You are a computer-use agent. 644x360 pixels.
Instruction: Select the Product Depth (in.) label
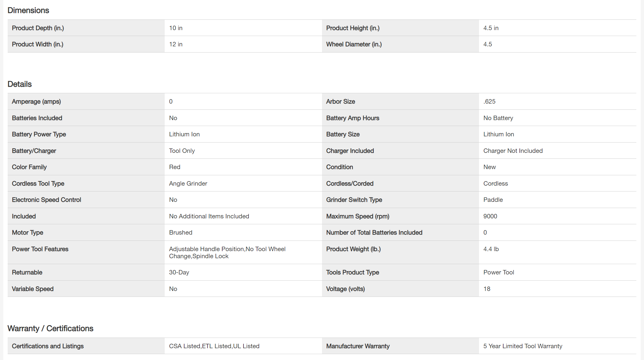38,28
